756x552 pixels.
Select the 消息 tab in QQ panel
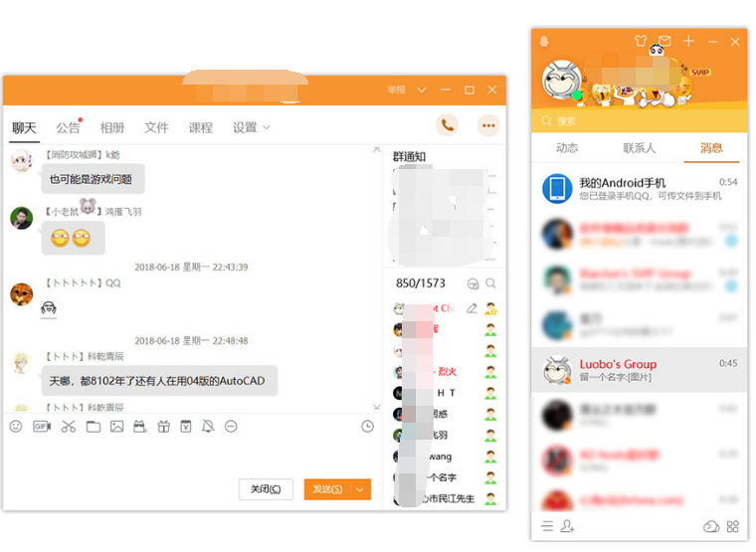tap(711, 148)
